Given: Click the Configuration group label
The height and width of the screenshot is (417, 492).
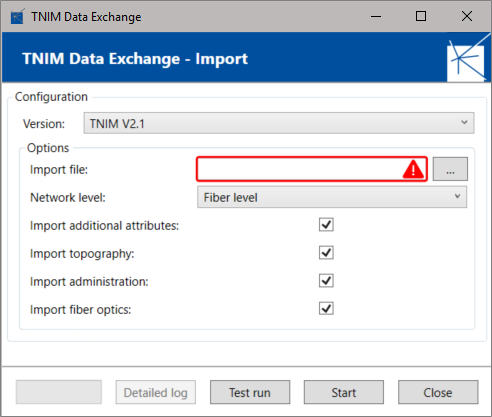Looking at the screenshot, I should [x=51, y=97].
